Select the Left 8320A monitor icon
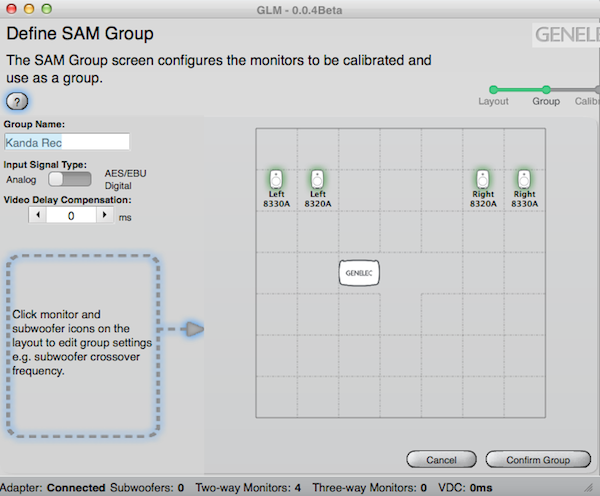600x496 pixels. point(317,179)
